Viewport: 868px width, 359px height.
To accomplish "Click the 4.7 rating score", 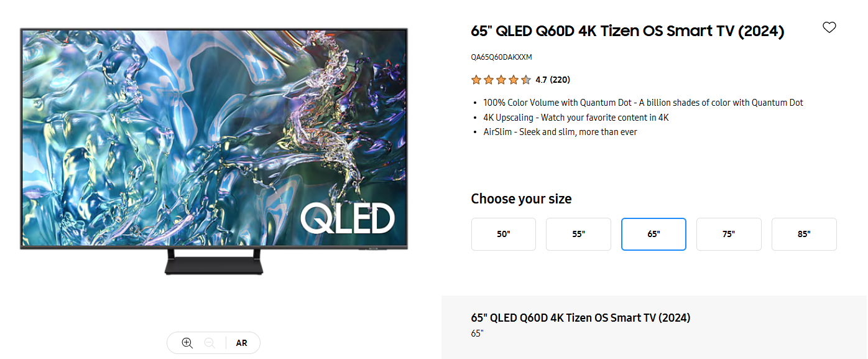I will pos(541,80).
